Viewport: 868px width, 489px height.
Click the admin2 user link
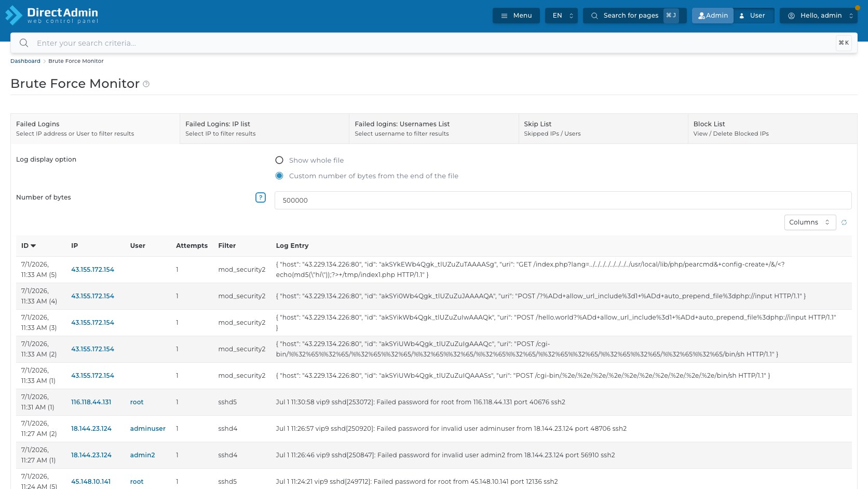point(143,455)
